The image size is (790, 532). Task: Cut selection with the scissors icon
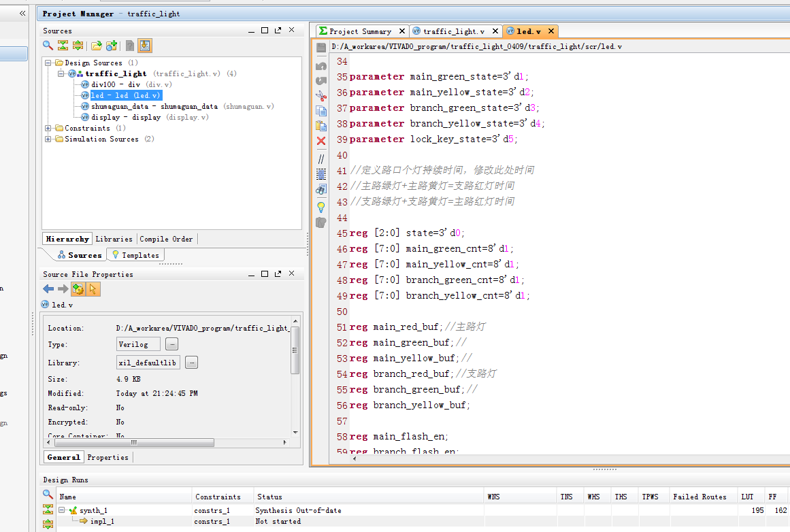[321, 95]
